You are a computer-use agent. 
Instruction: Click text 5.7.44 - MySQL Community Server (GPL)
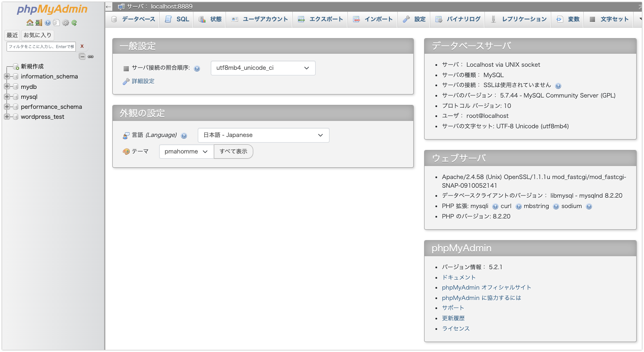pos(558,95)
